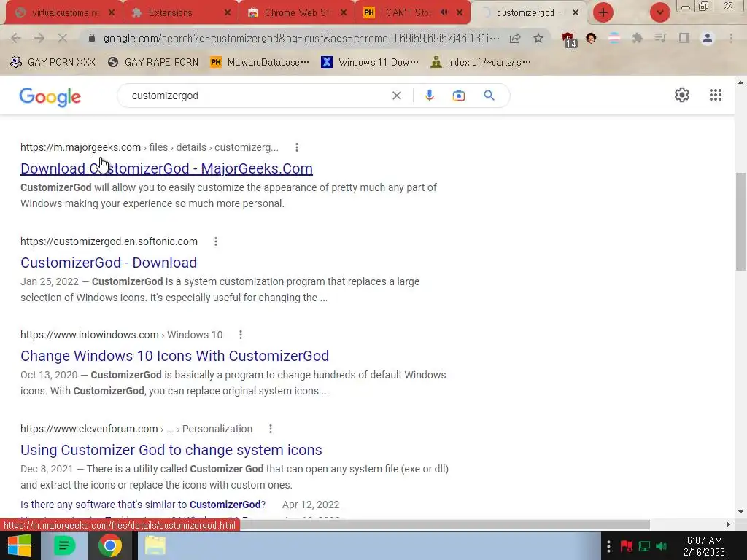Open the clock showing 6:07 AM
The width and height of the screenshot is (747, 560).
704,546
